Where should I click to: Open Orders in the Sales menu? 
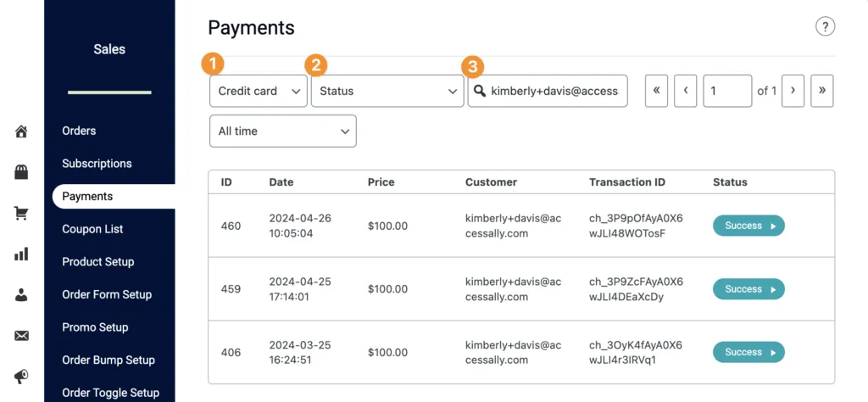[x=79, y=131]
